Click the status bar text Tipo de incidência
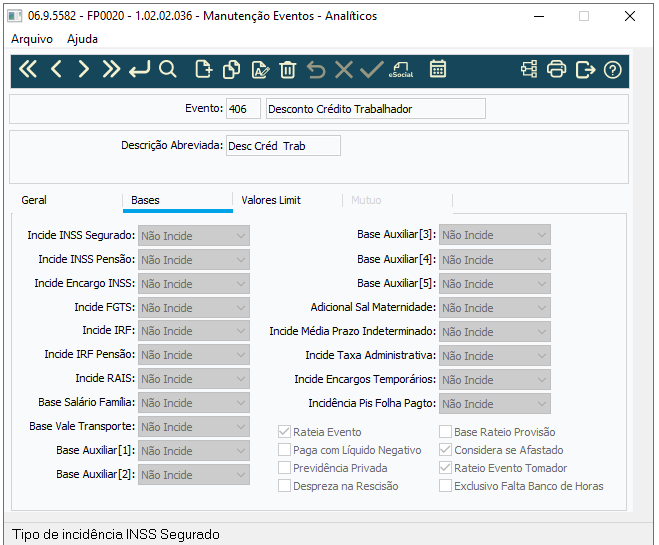Screen dimensions: 659x545 [116, 534]
